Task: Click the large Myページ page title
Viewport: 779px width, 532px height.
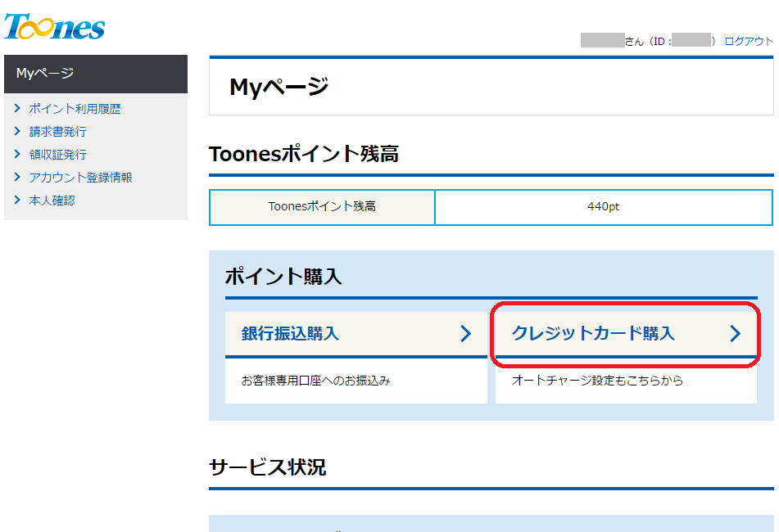Action: click(279, 87)
